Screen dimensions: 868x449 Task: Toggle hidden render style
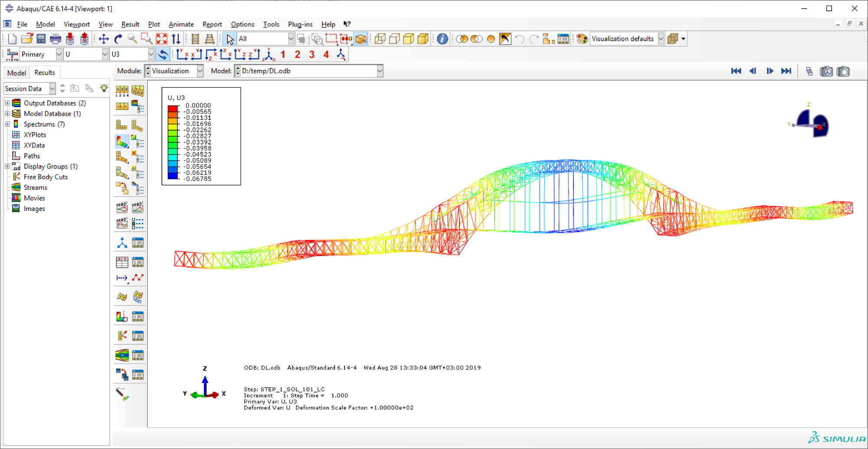click(x=394, y=39)
